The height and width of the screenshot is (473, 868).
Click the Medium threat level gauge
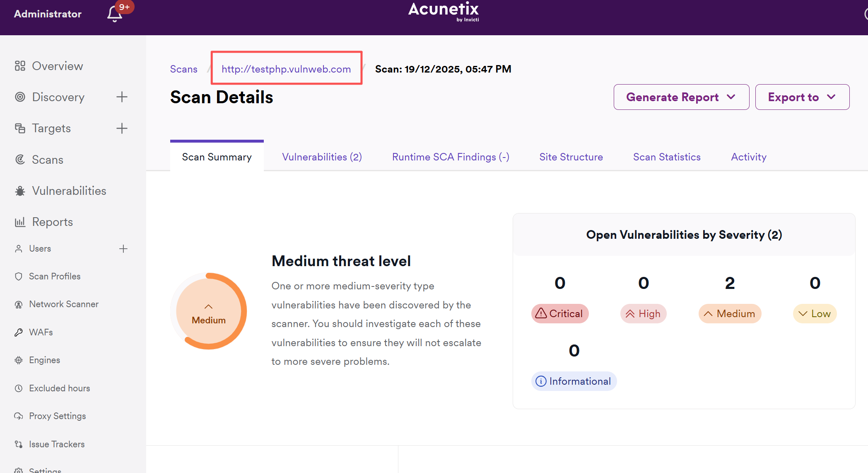coord(209,311)
